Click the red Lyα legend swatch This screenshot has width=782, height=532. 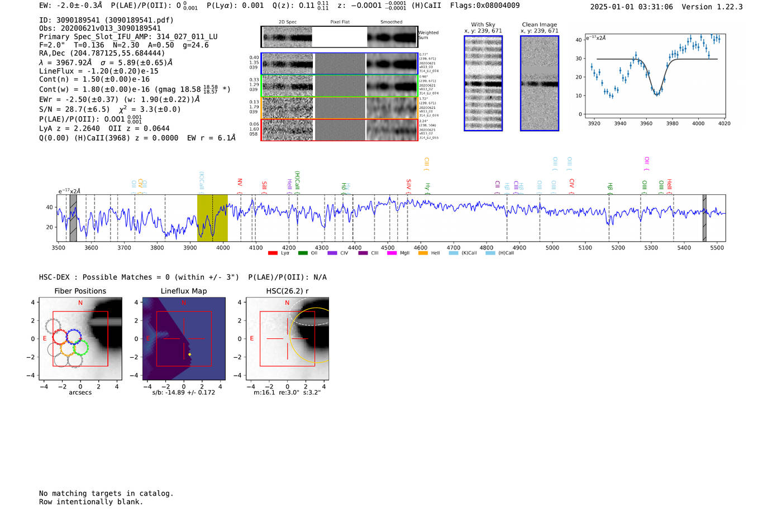coord(273,253)
